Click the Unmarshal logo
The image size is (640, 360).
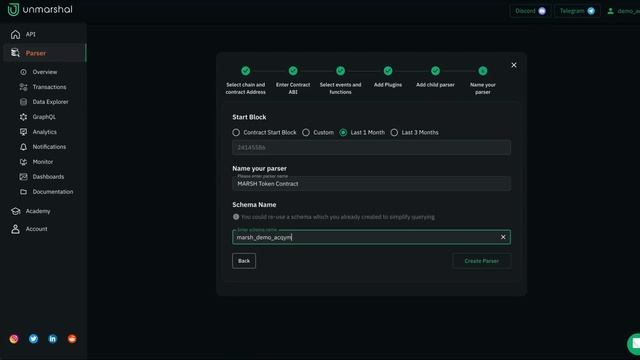point(40,9)
